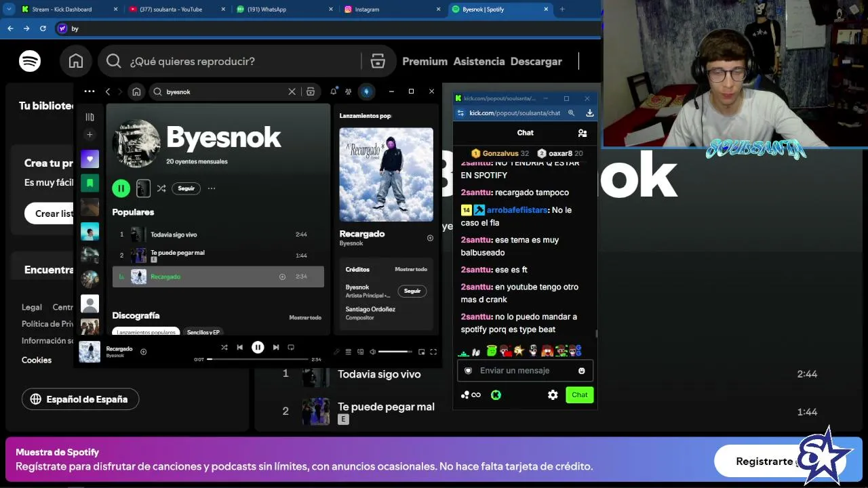Image resolution: width=868 pixels, height=488 pixels.
Task: Open Friend Activity icon
Action: coord(349,91)
